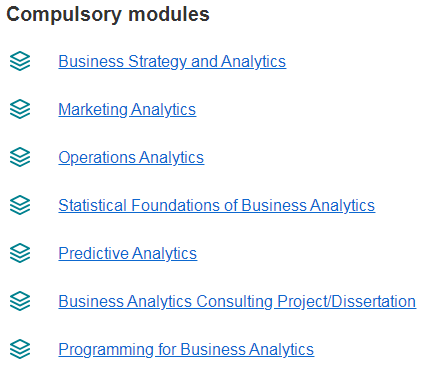Click the stack icon beside Business Strategy and Analytics

click(x=20, y=61)
